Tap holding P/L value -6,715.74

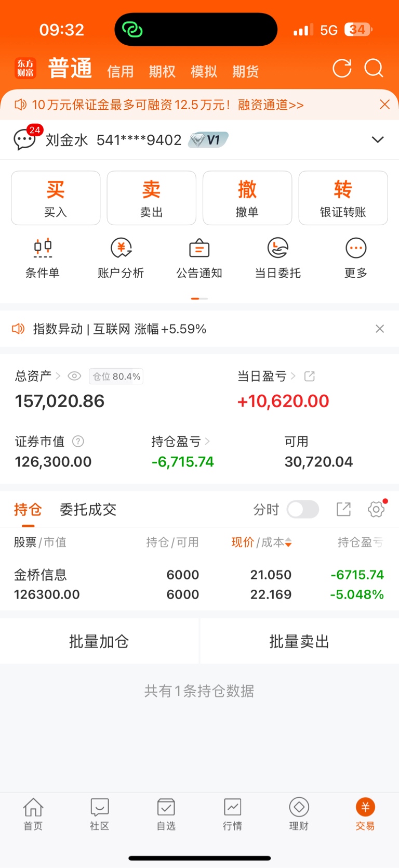[x=182, y=462]
